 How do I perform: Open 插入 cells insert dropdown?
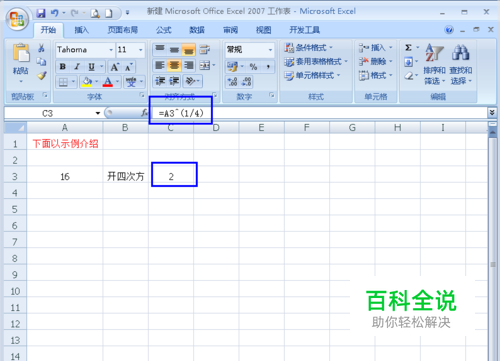coord(376,48)
